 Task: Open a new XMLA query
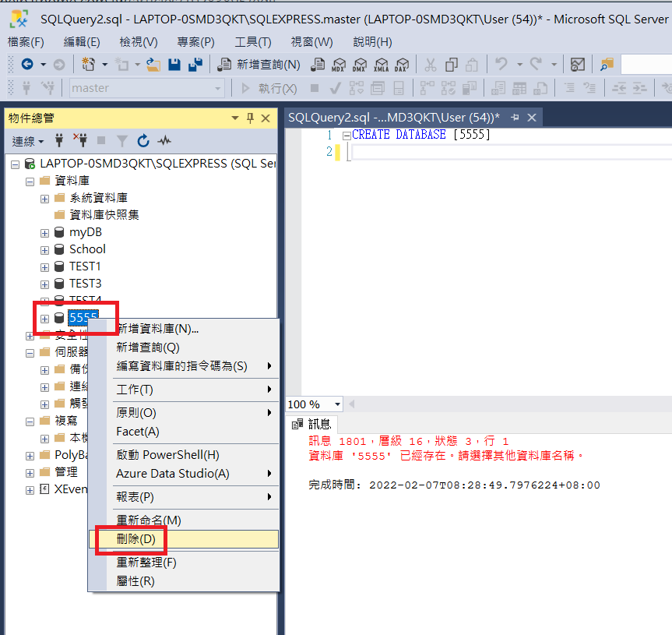[381, 65]
